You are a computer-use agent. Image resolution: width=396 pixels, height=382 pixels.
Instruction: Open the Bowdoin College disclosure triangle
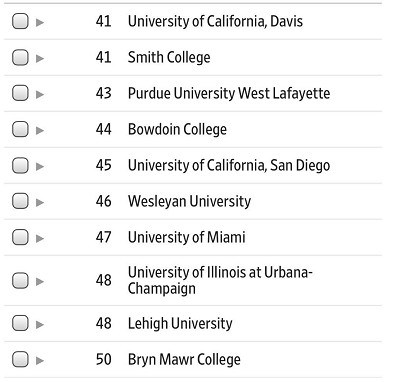40,130
